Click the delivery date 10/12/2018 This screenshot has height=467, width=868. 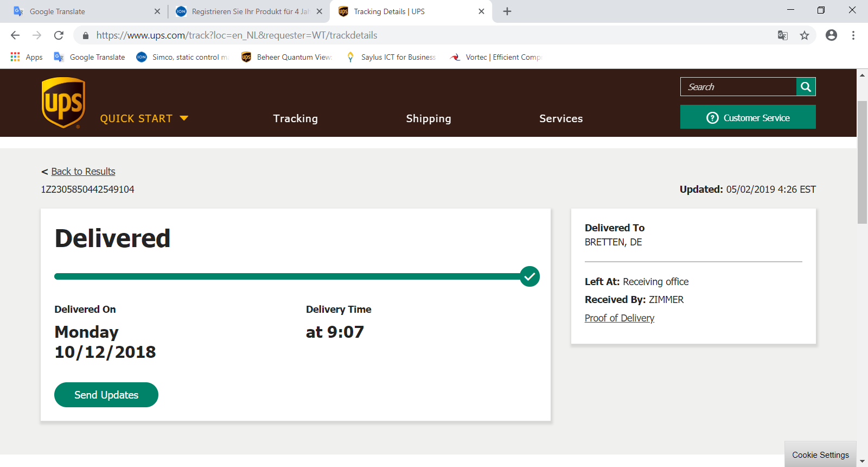(105, 352)
